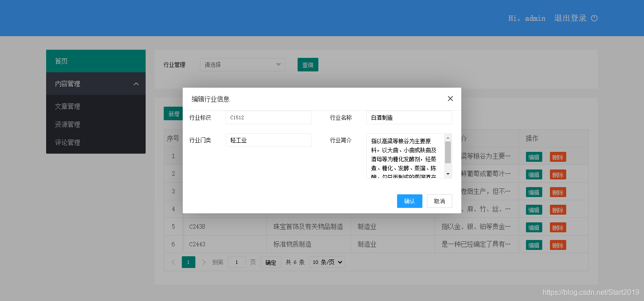The height and width of the screenshot is (301, 644).
Task: Click the 行业门类 field showing 轻工业
Action: pyautogui.click(x=269, y=140)
